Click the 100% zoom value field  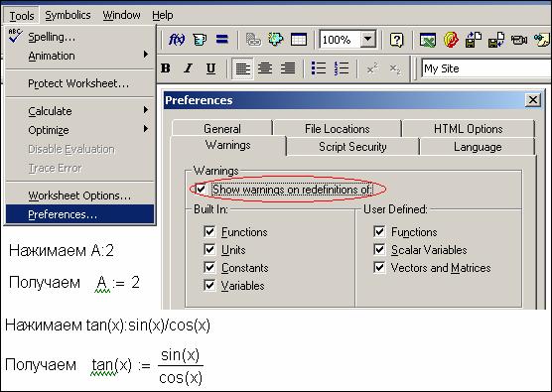[341, 39]
